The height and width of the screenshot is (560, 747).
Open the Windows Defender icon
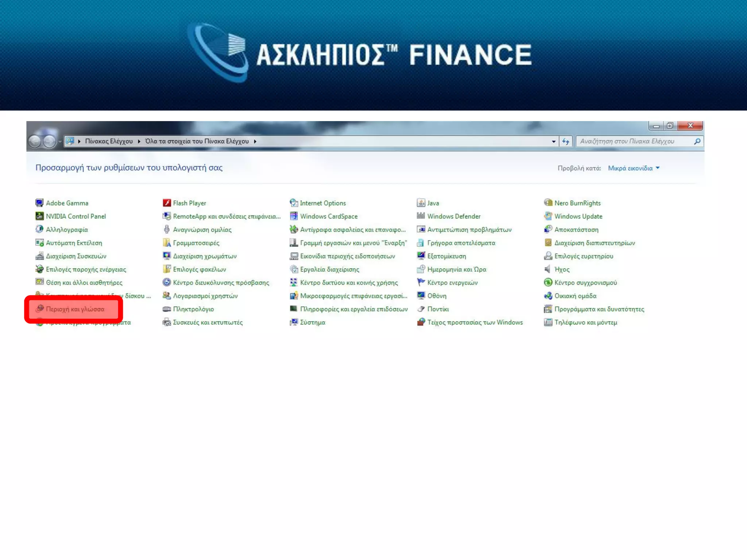[421, 216]
